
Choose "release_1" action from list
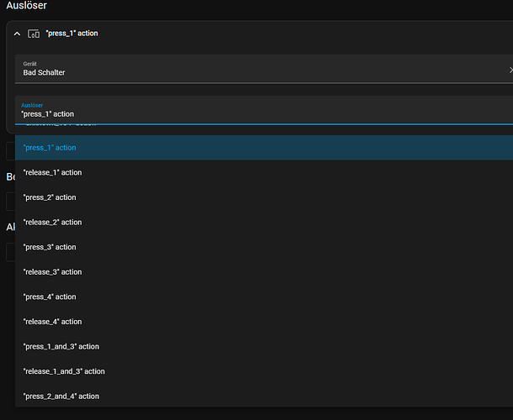point(264,172)
